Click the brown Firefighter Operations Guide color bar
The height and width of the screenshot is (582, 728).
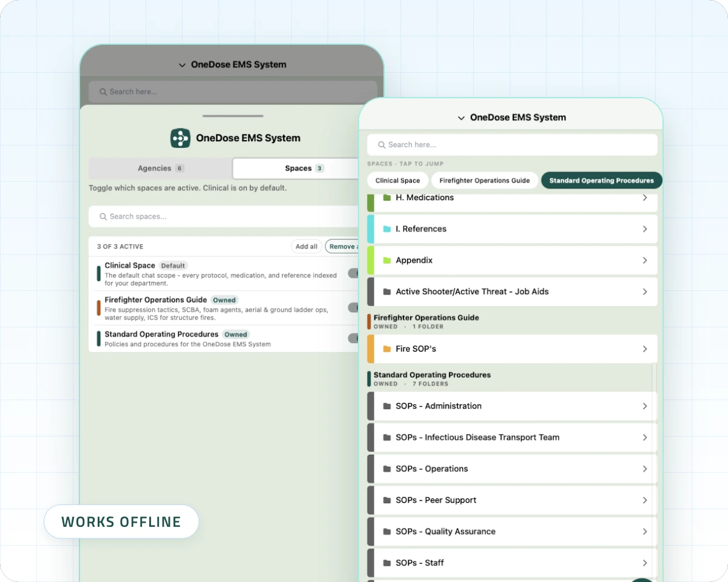98,308
